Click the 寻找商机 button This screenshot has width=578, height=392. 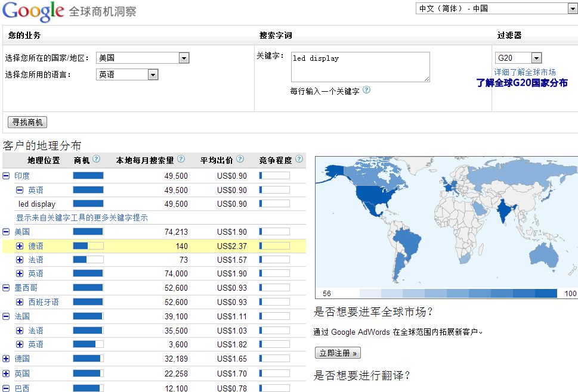click(27, 122)
